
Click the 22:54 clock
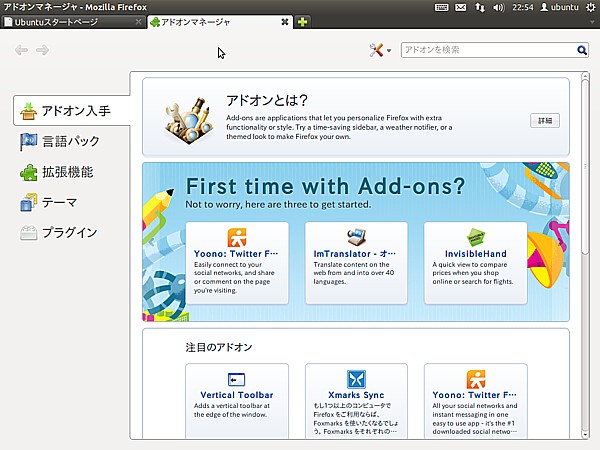[x=523, y=7]
